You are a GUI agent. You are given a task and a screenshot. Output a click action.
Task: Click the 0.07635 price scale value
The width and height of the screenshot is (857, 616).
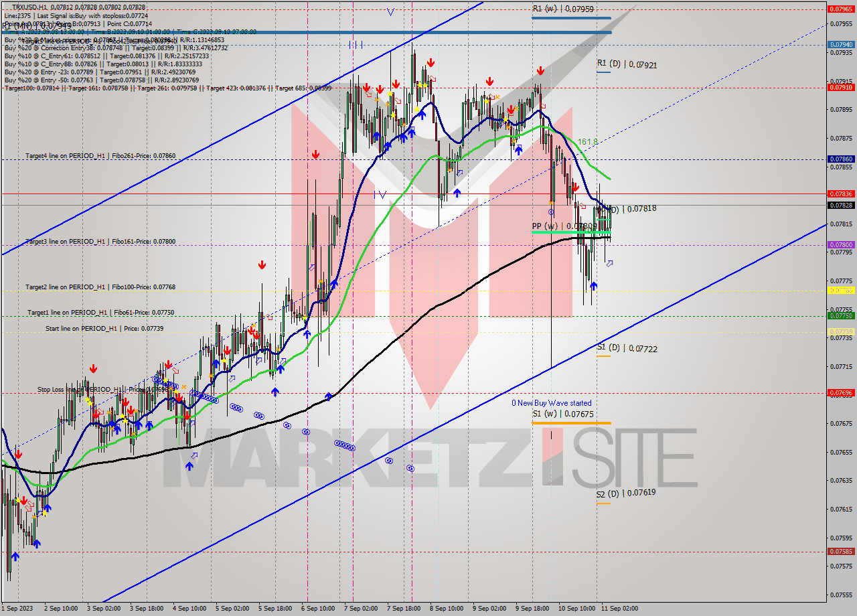841,480
